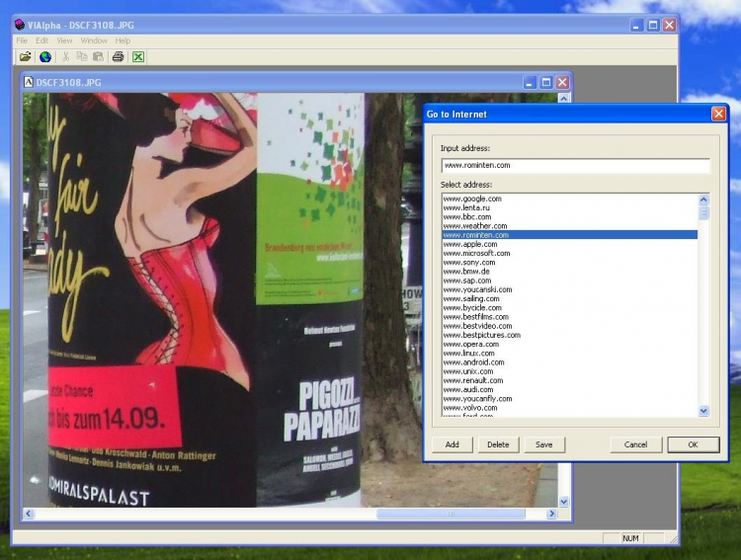Click the Copy icon in toolbar

pos(82,56)
